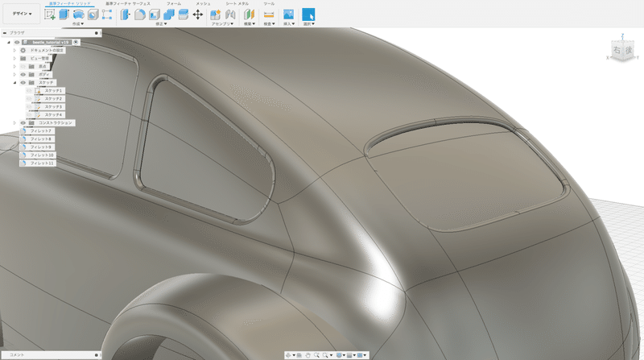Viewport: 644px width, 360px height.
Task: Open the ViewCube orientation cube
Action: [x=623, y=51]
